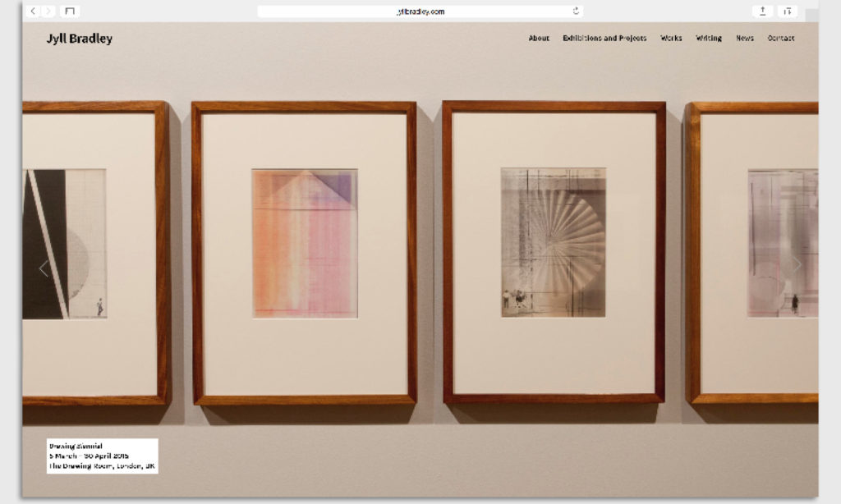Open the Contact menu item
841x504 pixels.
pos(781,38)
